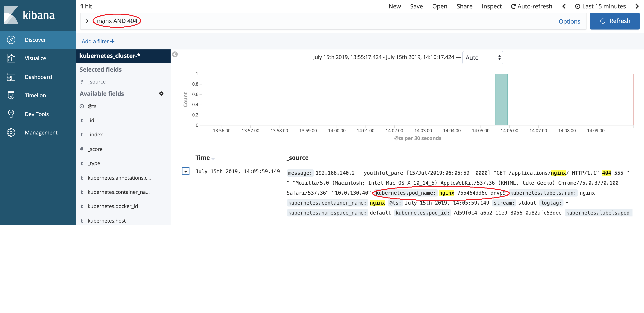Image resolution: width=644 pixels, height=313 pixels.
Task: Click the teal histogram bar at 14:05:30
Action: (501, 100)
